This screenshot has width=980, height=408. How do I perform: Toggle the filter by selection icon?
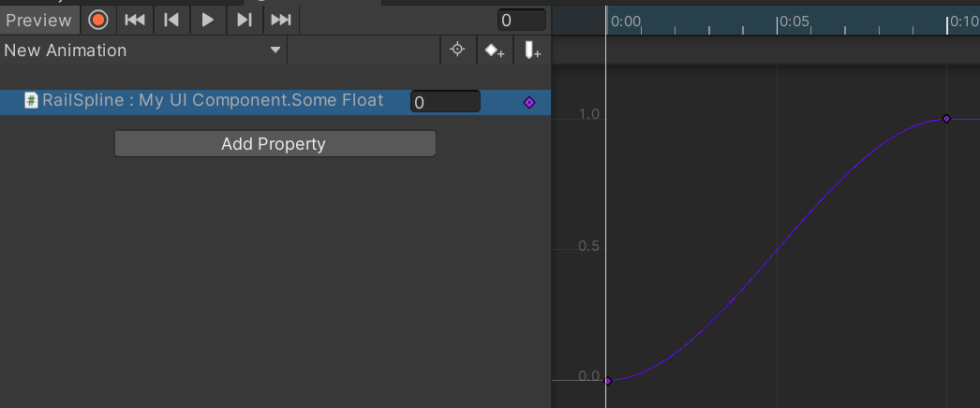[457, 51]
